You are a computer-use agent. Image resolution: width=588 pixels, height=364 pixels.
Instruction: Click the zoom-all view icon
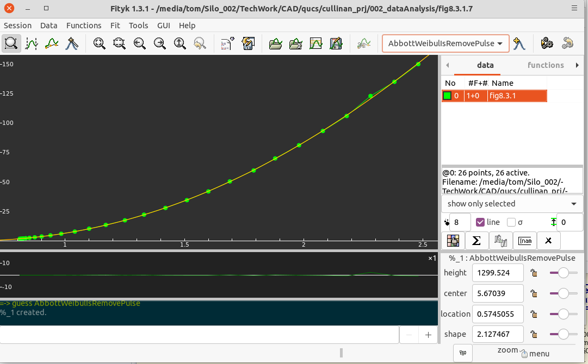(x=100, y=43)
